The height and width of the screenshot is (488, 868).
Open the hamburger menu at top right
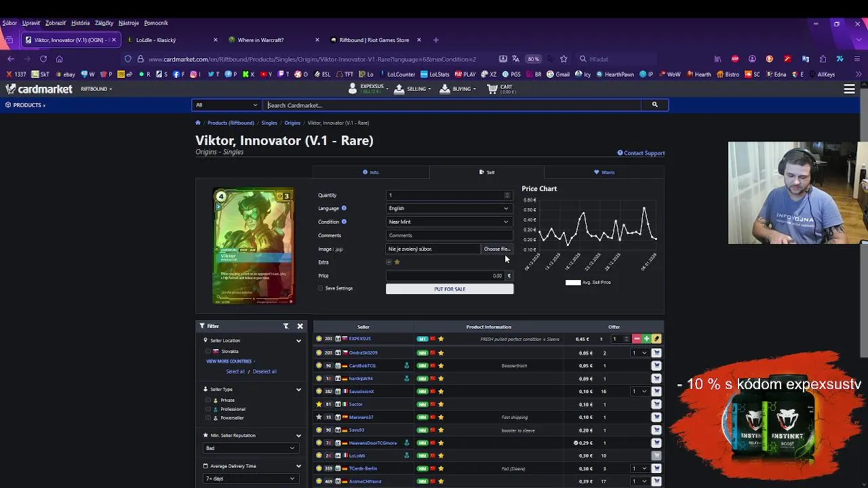tap(849, 89)
